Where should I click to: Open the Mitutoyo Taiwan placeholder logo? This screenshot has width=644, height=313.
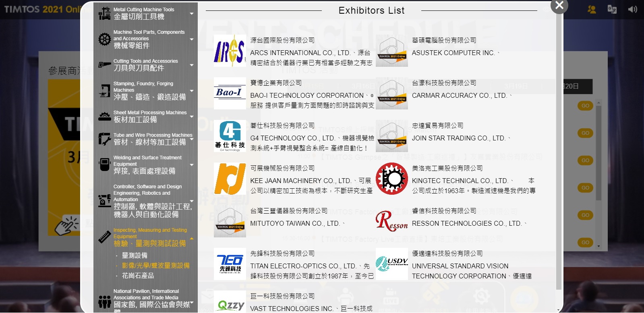point(230,221)
